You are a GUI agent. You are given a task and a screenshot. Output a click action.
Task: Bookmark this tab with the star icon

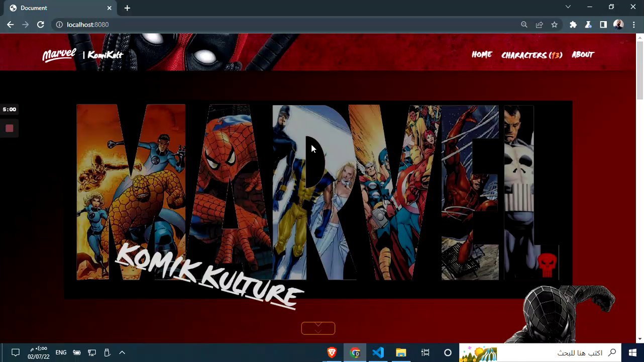click(x=554, y=25)
